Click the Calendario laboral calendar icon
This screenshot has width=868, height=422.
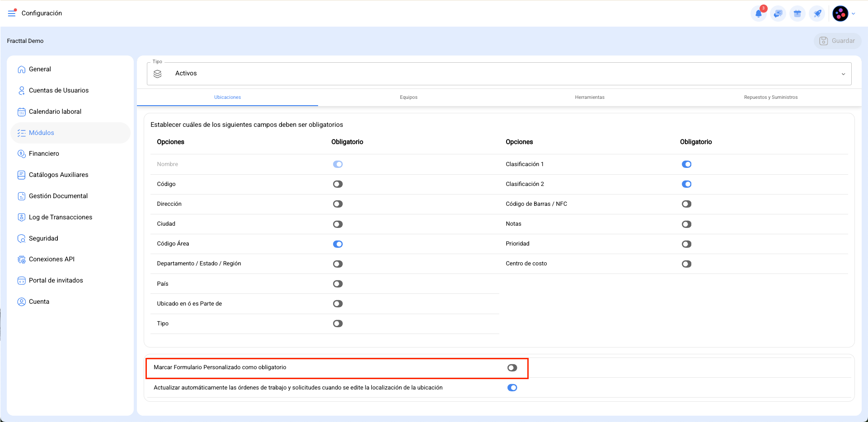(x=21, y=111)
